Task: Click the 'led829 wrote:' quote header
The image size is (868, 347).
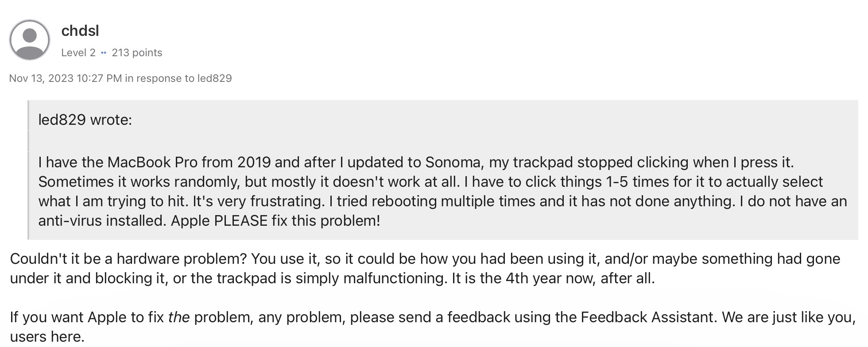Action: pyautogui.click(x=85, y=120)
